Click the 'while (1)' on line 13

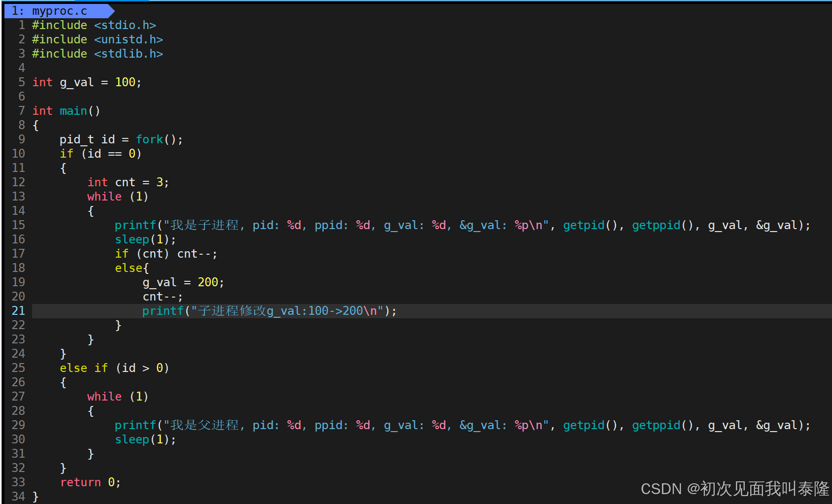[118, 197]
